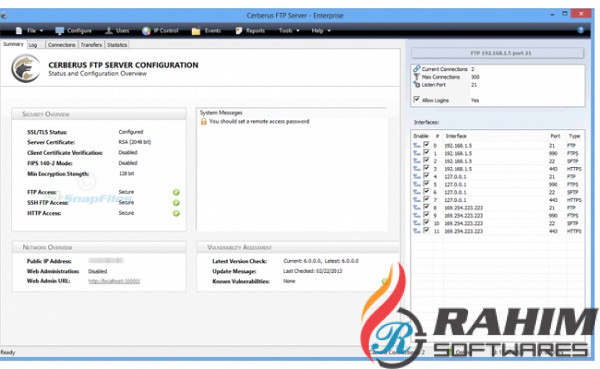The height and width of the screenshot is (369, 600).
Task: Click the network icon of interface row 3
Action: click(417, 169)
